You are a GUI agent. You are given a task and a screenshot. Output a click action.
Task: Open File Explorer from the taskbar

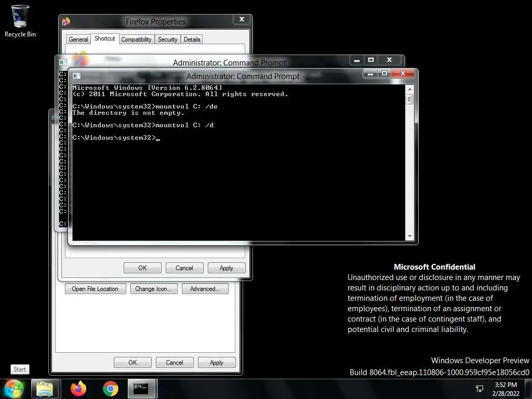tap(45, 389)
